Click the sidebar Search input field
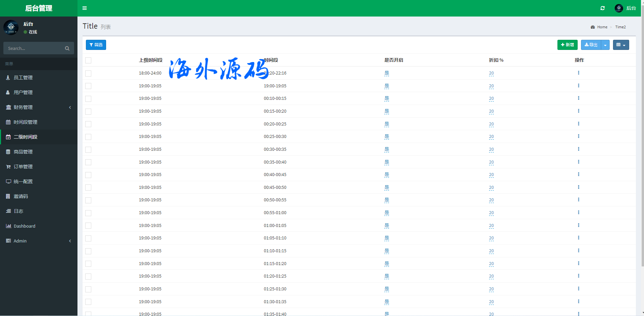The height and width of the screenshot is (316, 644). pos(34,48)
